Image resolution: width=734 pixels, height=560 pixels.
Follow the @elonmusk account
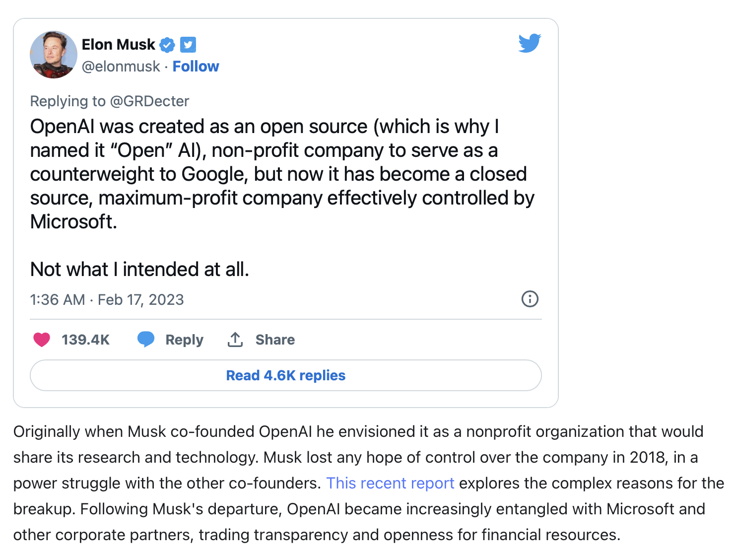pos(196,67)
